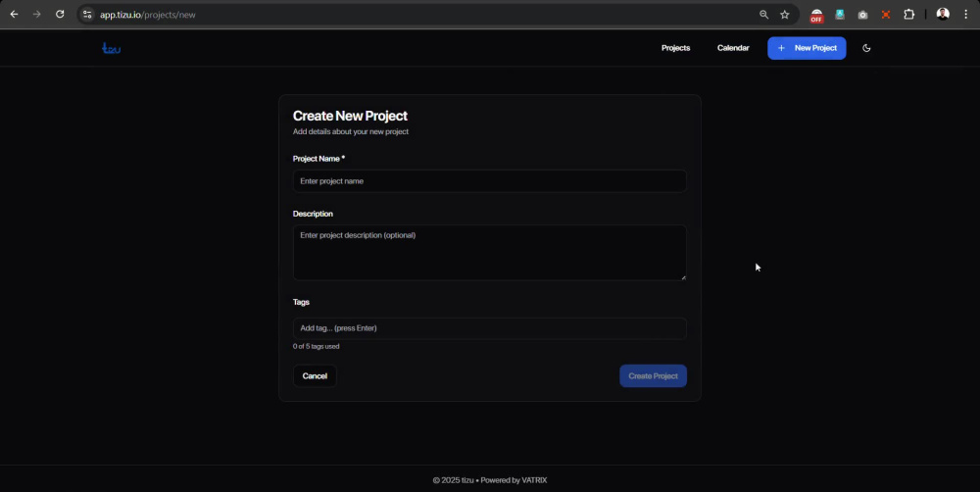Cancel the new project form

(x=315, y=375)
